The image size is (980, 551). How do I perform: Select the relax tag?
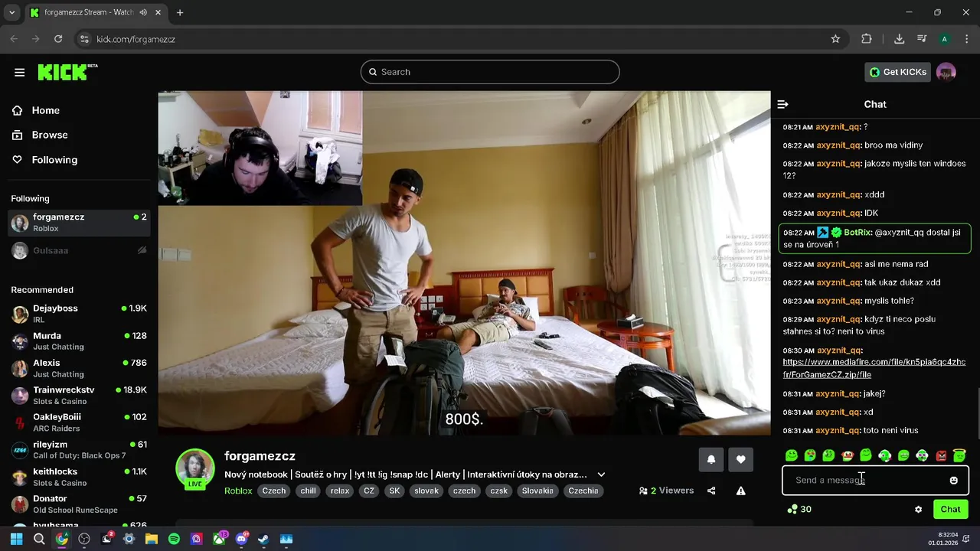340,491
